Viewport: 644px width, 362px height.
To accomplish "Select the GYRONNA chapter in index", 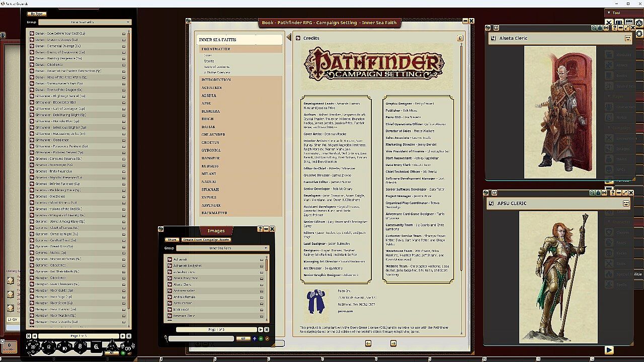I will tap(211, 150).
